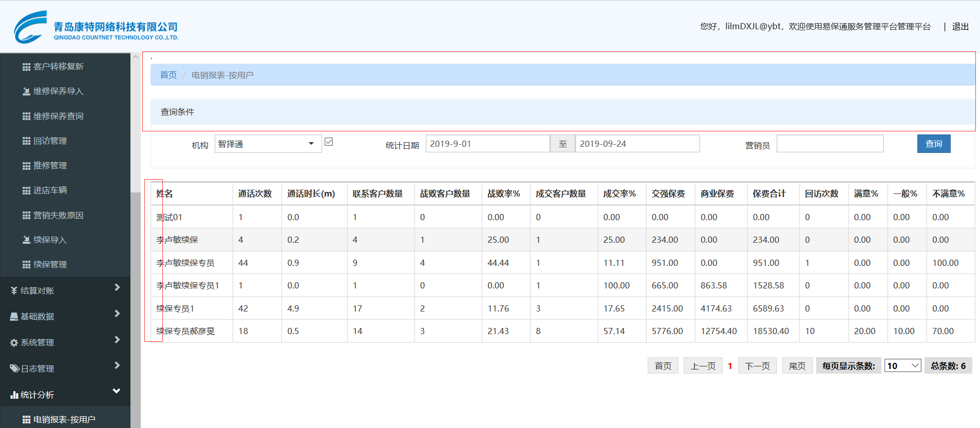The height and width of the screenshot is (428, 980).
Task: Click the grid icon beside 回访管理
Action: 26,141
